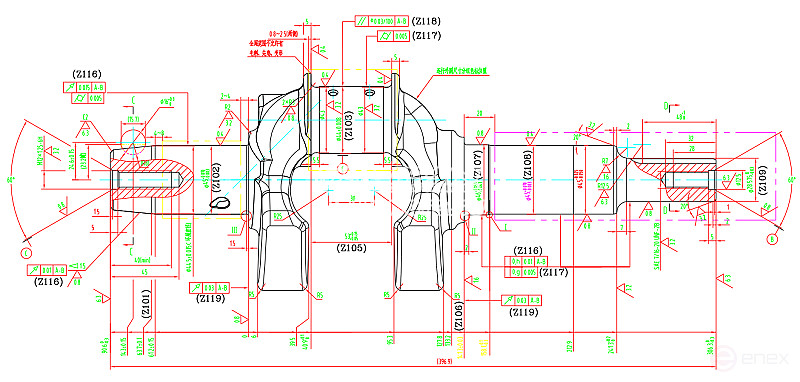The image size is (800, 382).
Task: Click the datum B circle at right end
Action: point(773,239)
